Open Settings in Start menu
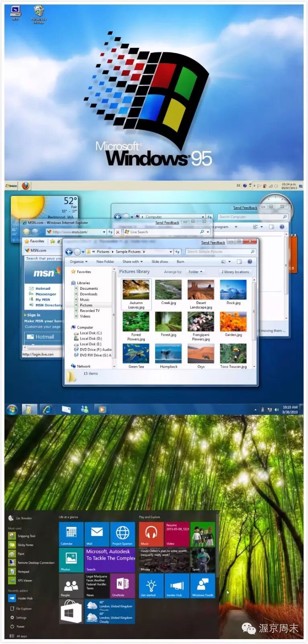Image resolution: width=308 pixels, height=644 pixels. pos(18,618)
